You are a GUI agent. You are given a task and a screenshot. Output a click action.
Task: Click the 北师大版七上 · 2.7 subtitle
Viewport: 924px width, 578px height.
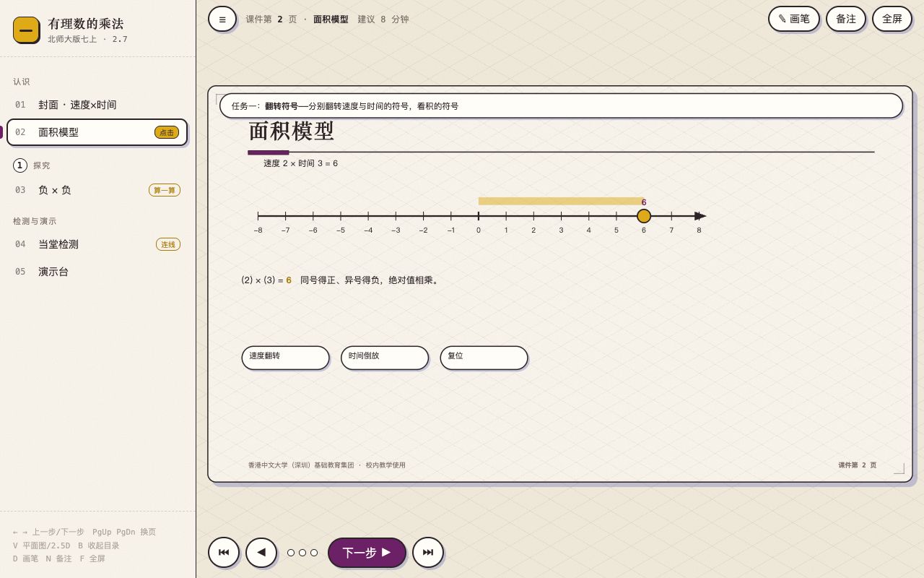[x=87, y=39]
